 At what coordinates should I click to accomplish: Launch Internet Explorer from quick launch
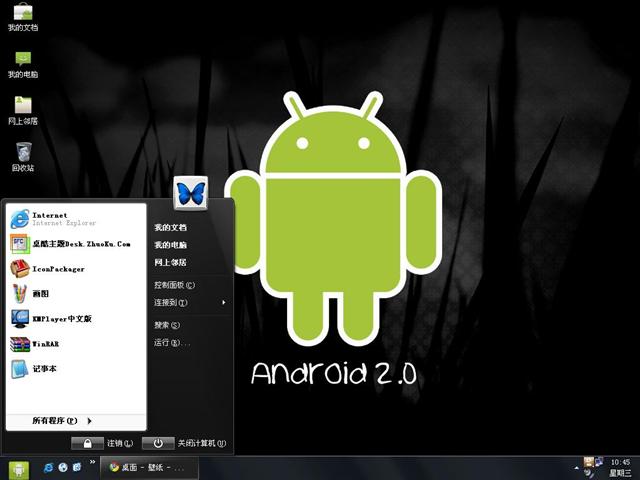(x=48, y=467)
